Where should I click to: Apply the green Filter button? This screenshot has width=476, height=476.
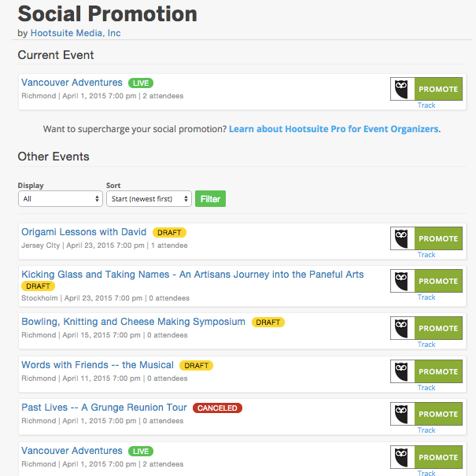(210, 199)
